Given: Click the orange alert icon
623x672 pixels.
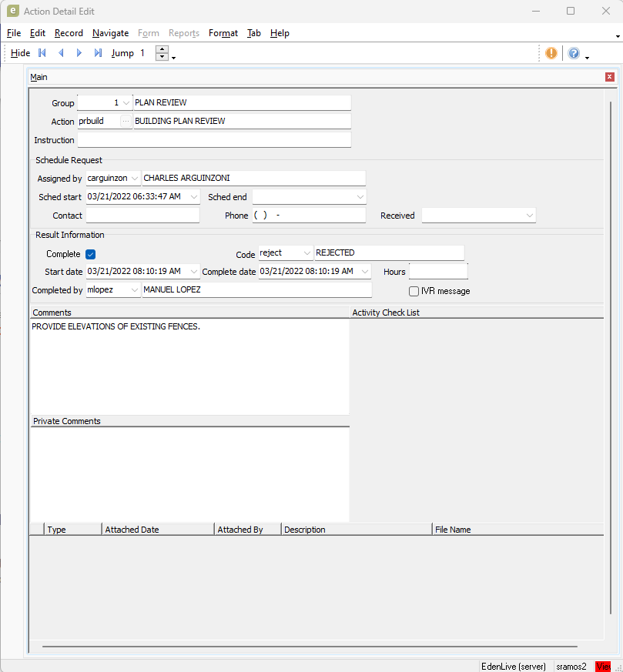Looking at the screenshot, I should coord(551,53).
